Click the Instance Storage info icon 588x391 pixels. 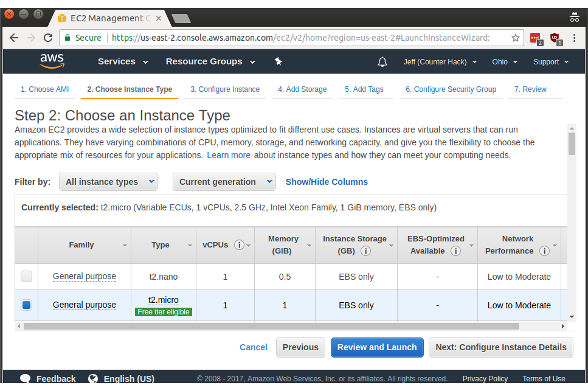pyautogui.click(x=365, y=251)
